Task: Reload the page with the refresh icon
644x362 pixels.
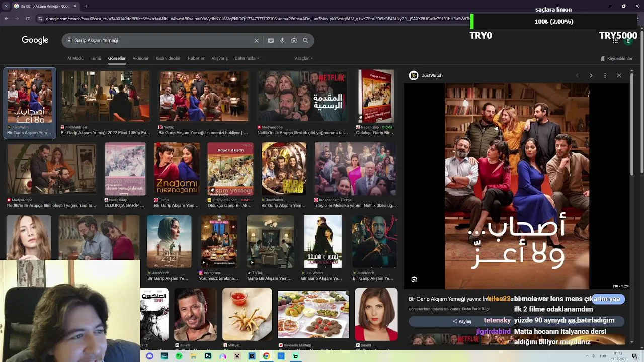Action: tap(27, 19)
